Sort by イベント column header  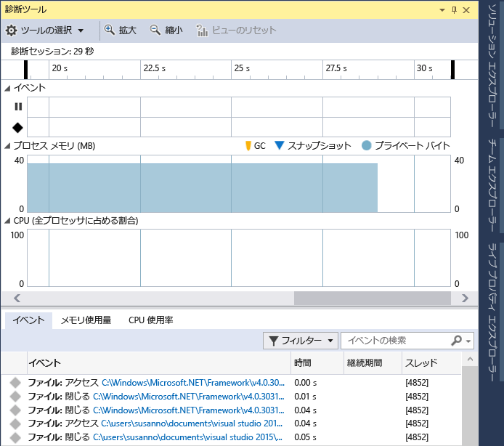(x=159, y=363)
